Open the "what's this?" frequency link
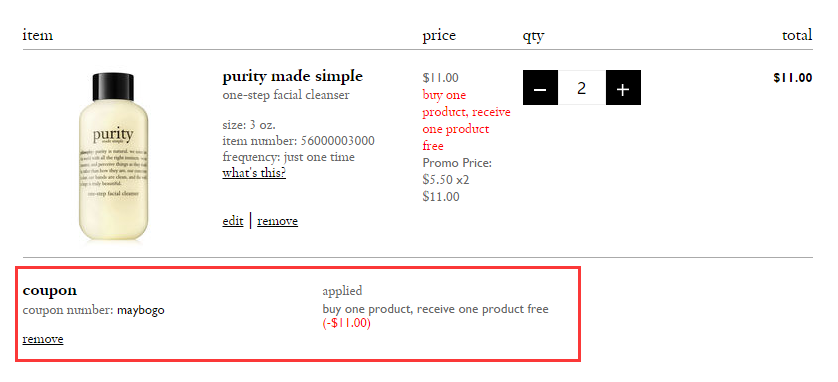The image size is (838, 382). pyautogui.click(x=254, y=174)
